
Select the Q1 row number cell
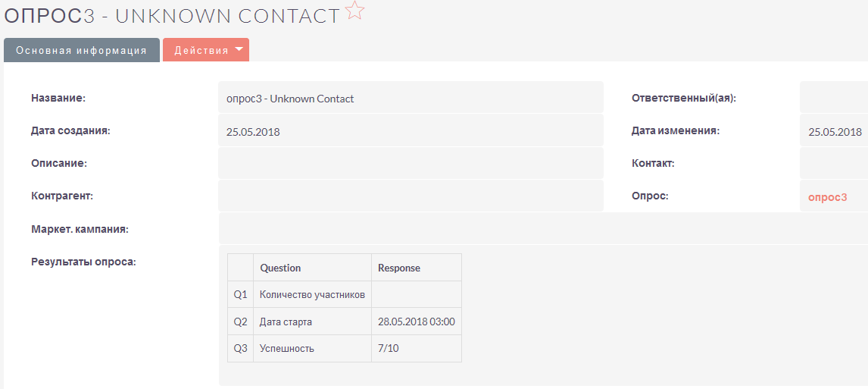[240, 294]
